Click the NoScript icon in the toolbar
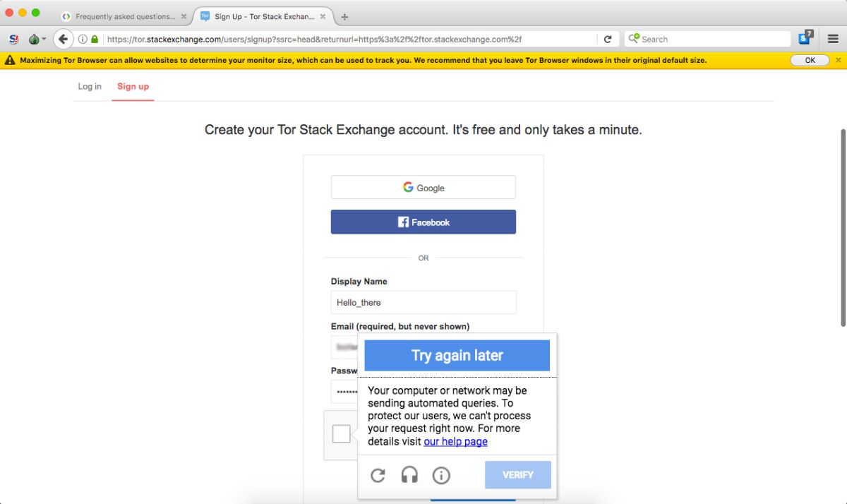This screenshot has width=847, height=504. [x=13, y=40]
